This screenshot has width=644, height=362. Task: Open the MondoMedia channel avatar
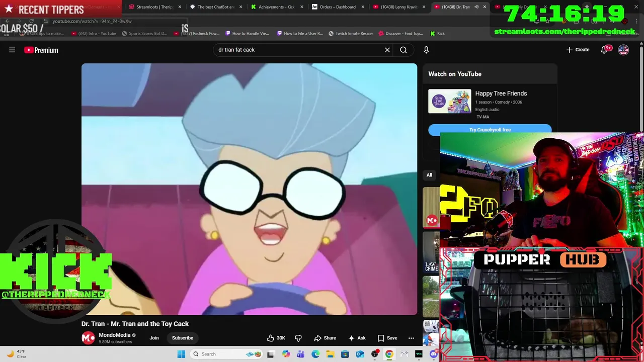point(88,338)
